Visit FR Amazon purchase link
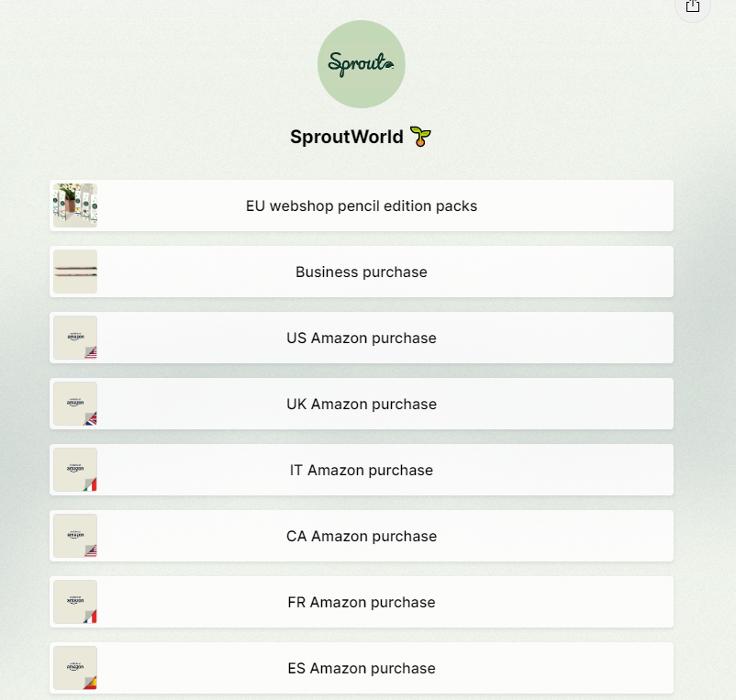Image resolution: width=736 pixels, height=700 pixels. pos(362,602)
